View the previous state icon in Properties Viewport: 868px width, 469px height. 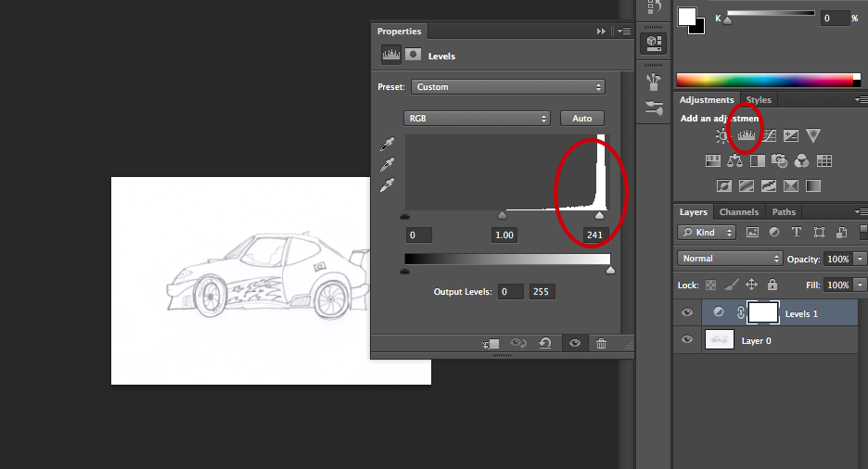[x=518, y=344]
